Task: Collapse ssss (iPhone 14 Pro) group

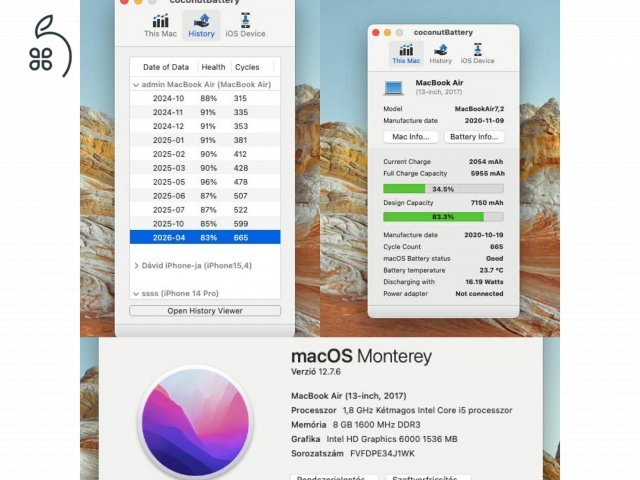Action: tap(136, 293)
